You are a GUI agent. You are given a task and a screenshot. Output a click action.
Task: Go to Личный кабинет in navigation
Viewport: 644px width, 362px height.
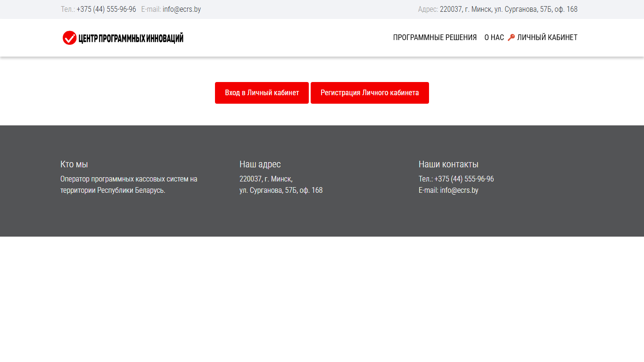tap(547, 38)
